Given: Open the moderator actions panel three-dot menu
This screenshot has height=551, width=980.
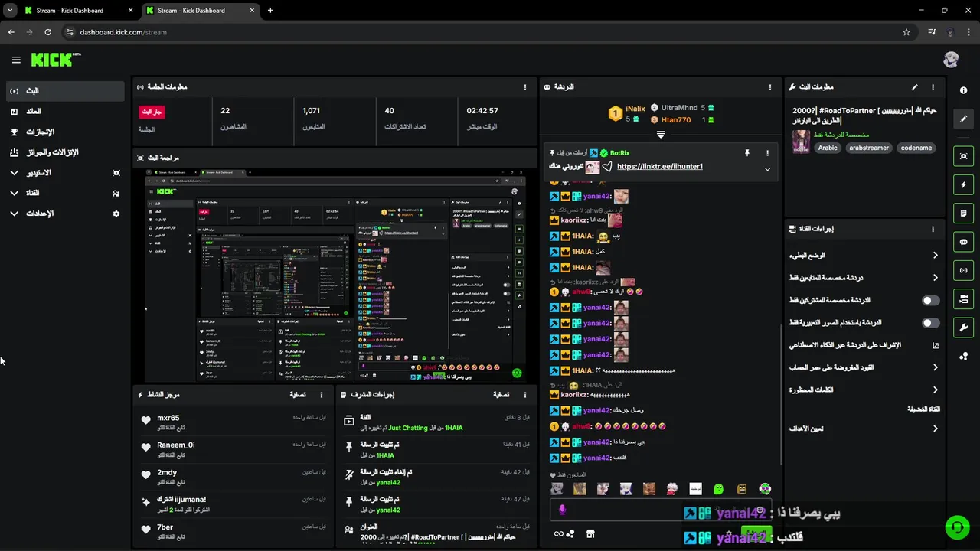Looking at the screenshot, I should 524,395.
